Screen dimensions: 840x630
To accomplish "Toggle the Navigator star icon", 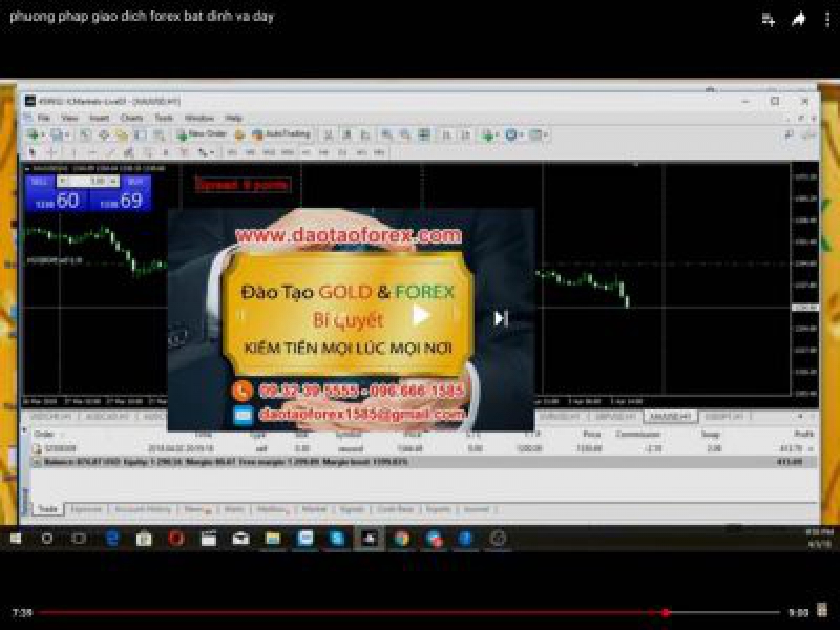I will pyautogui.click(x=122, y=134).
